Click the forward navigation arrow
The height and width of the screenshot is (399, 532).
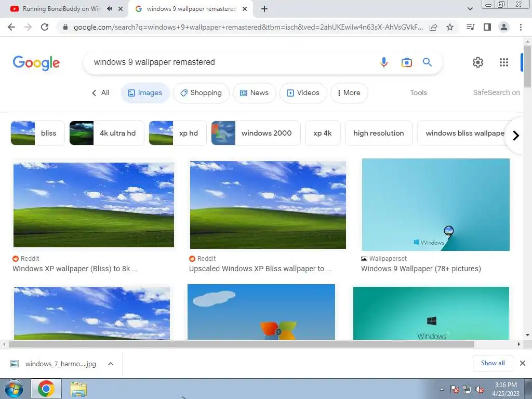(x=28, y=27)
